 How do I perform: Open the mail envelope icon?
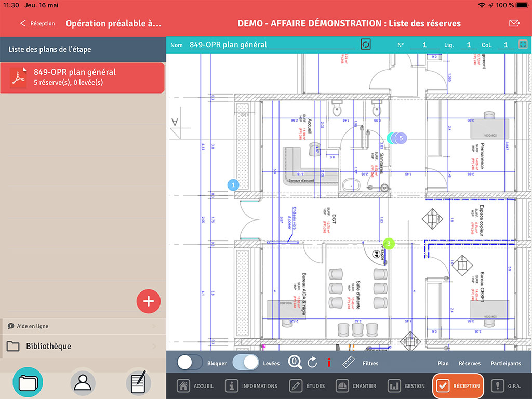point(514,23)
